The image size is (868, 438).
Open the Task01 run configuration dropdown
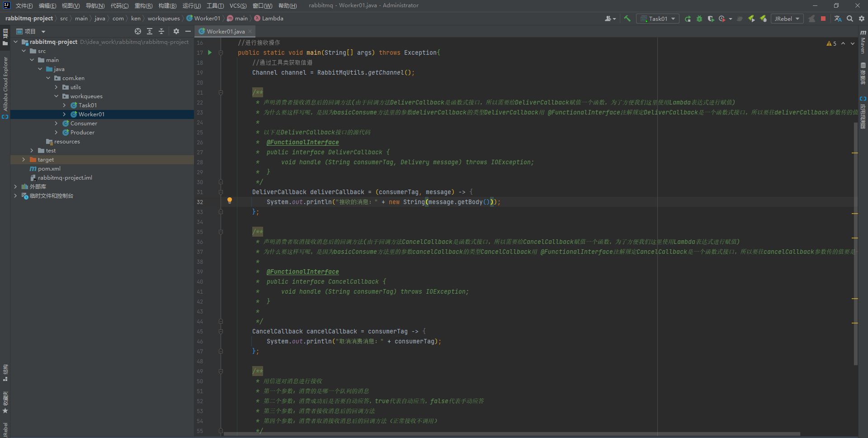(658, 19)
